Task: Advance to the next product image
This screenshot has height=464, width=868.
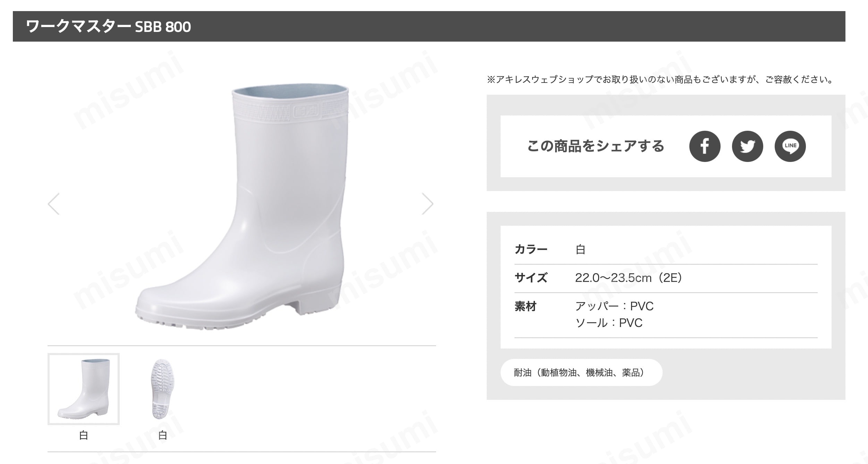Action: (x=428, y=204)
